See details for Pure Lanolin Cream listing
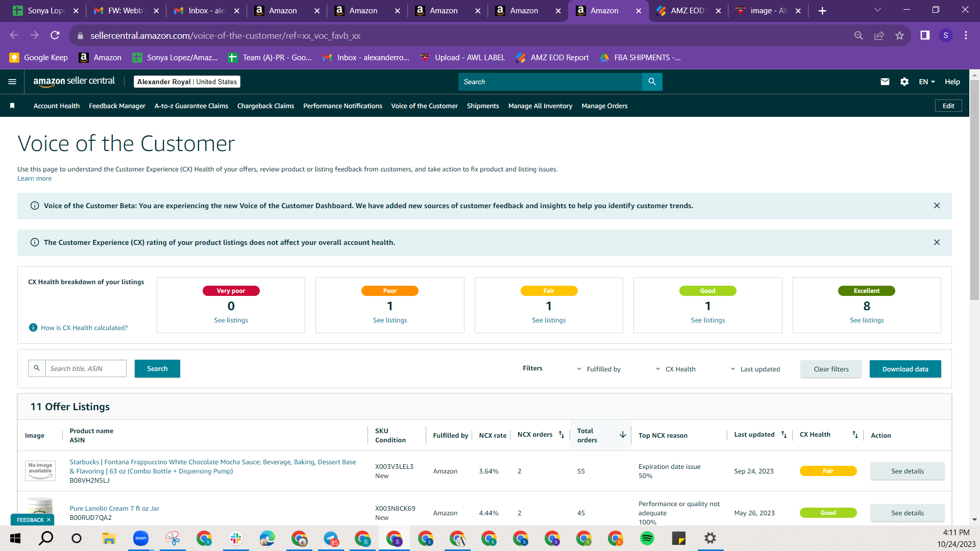Image resolution: width=980 pixels, height=551 pixels. (x=907, y=513)
